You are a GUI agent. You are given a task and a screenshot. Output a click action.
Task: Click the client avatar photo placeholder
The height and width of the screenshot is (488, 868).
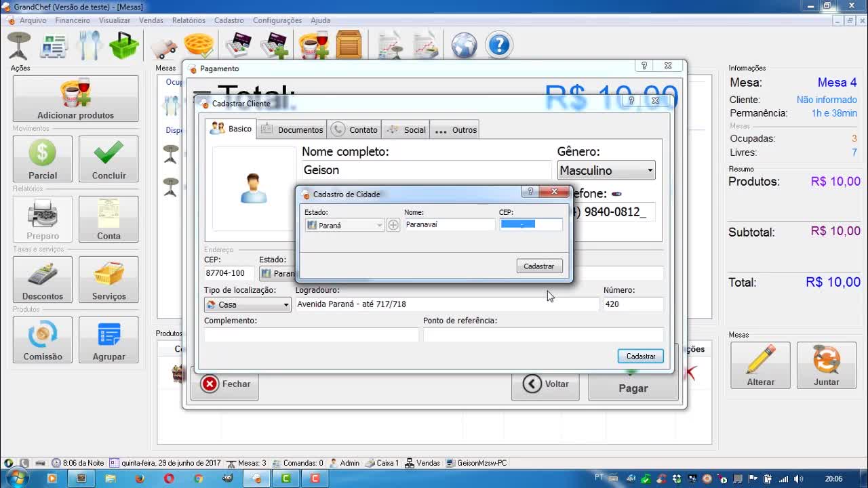coord(254,188)
